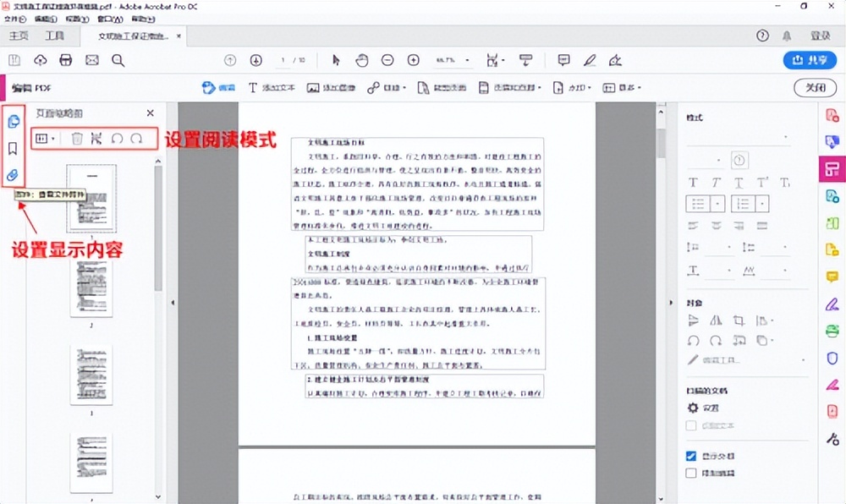This screenshot has height=504, width=846.
Task: Rotate page counterclockwise in thumbnails toolbar
Action: (x=117, y=139)
